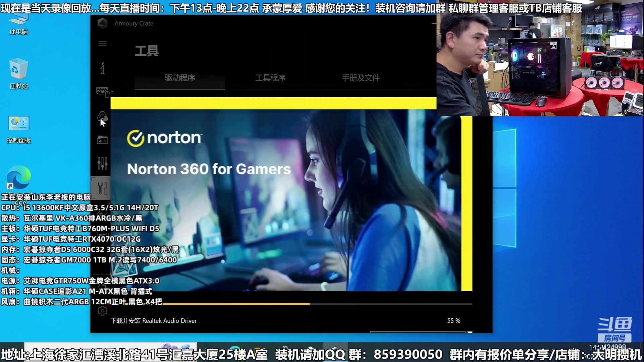
Task: Open the Scenario Profiles sliders icon
Action: pos(102,164)
